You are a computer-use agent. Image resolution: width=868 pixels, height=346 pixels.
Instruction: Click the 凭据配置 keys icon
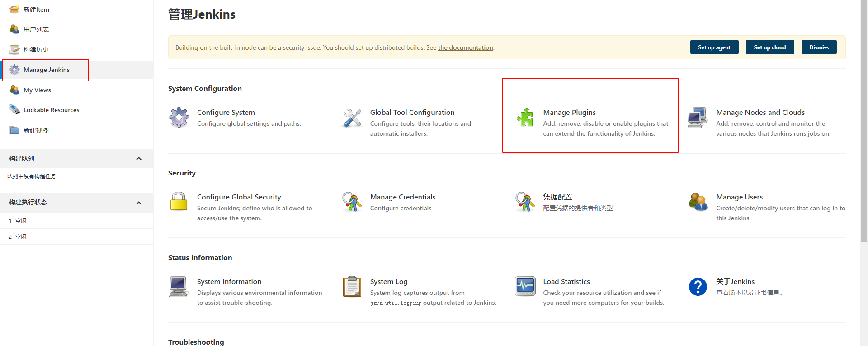[525, 202]
